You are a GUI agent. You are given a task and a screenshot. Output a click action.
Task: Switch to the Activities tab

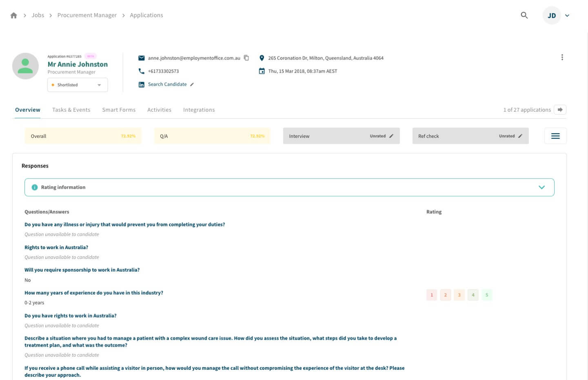pyautogui.click(x=160, y=110)
